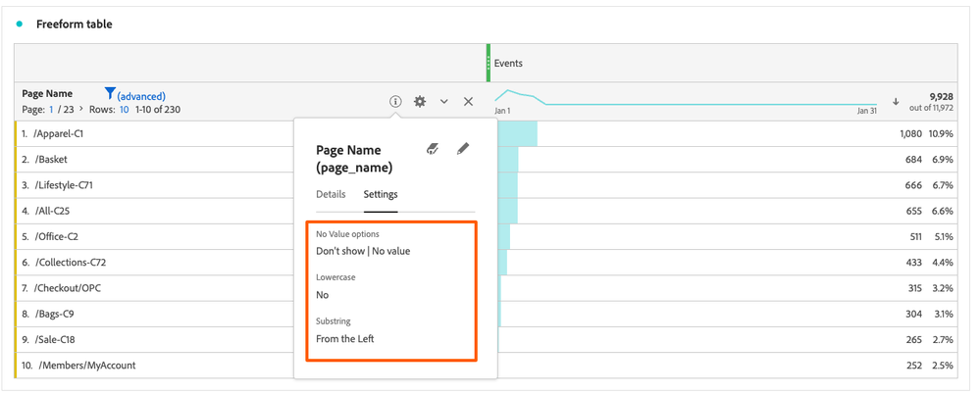Click the X icon in the Page Name header
This screenshot has height=393, width=980.
[x=468, y=102]
